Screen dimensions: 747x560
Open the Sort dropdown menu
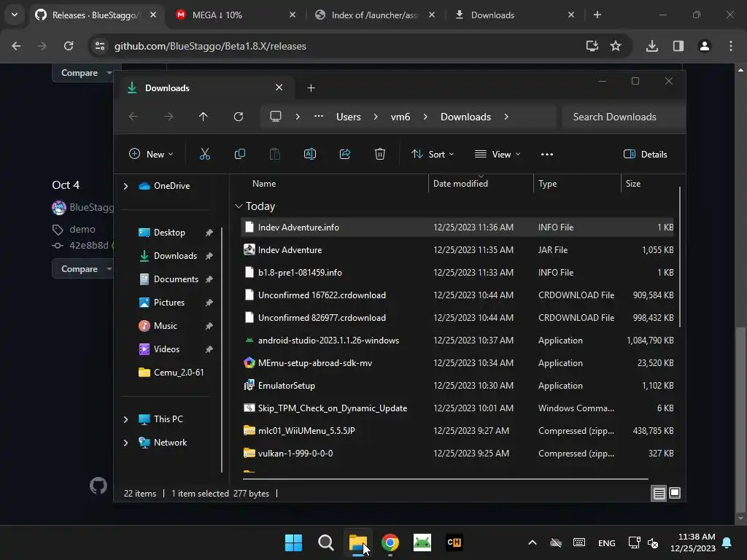433,154
